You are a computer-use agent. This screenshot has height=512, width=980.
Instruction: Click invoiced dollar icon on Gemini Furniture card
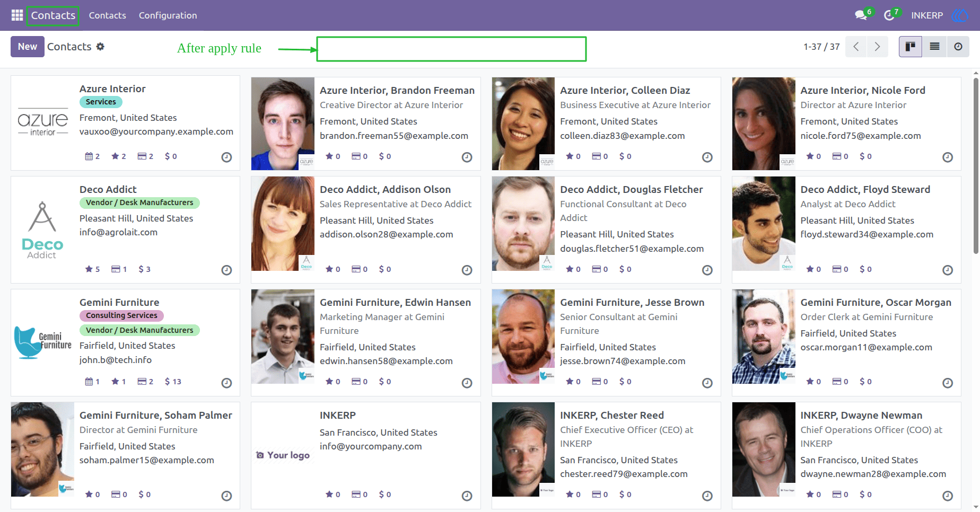tap(168, 382)
